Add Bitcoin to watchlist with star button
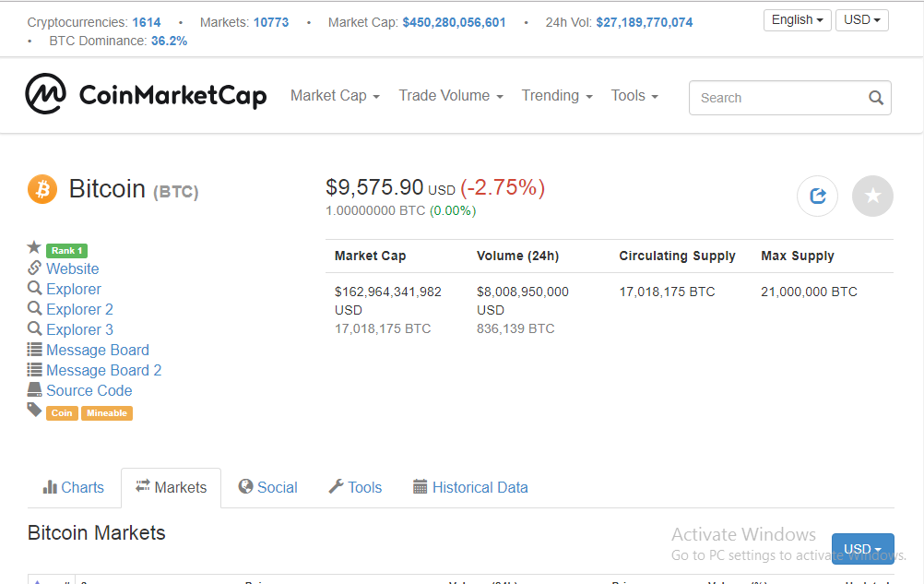This screenshot has width=924, height=584. [x=872, y=196]
